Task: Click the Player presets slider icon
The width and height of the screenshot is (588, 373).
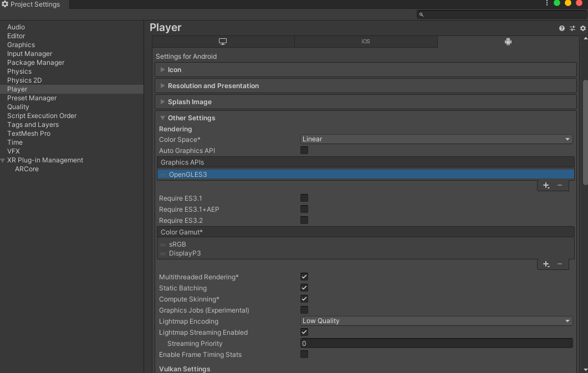Action: point(572,28)
